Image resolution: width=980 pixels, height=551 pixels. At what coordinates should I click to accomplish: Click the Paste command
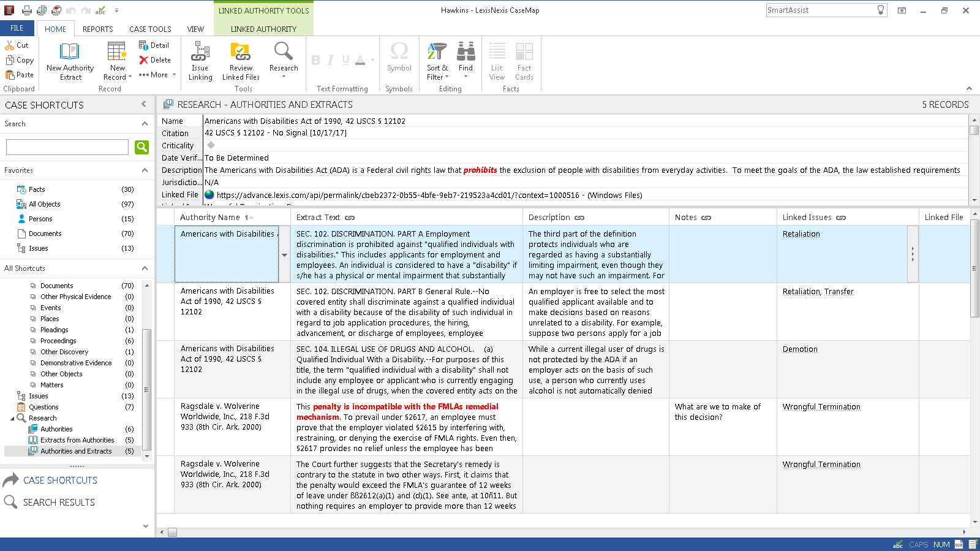click(x=20, y=75)
